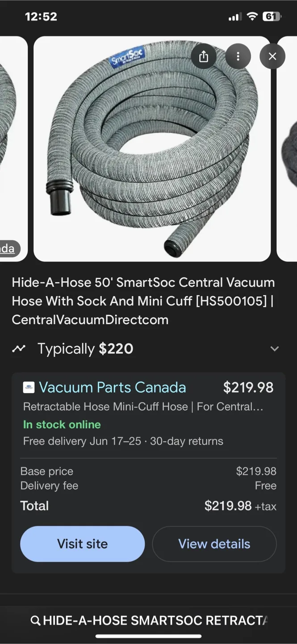Tap the Retractable Hose Mini-Cuff listing description

coord(143,407)
